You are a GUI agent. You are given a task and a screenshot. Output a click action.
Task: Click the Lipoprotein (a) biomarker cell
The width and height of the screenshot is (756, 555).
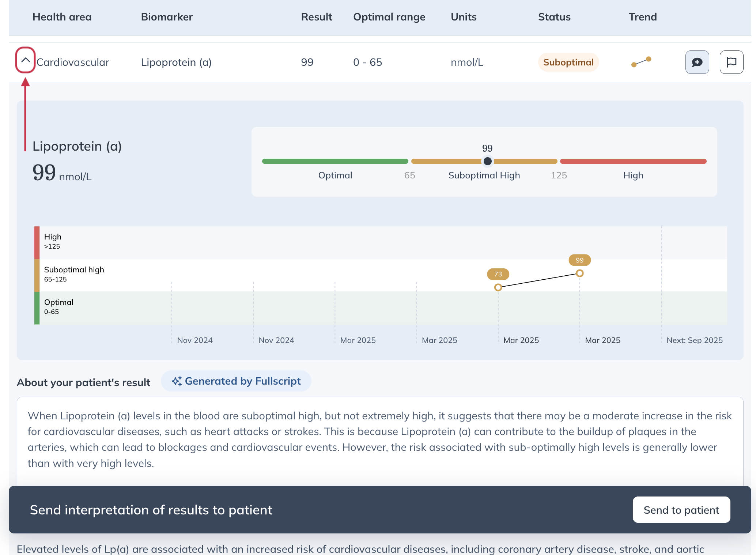[176, 62]
